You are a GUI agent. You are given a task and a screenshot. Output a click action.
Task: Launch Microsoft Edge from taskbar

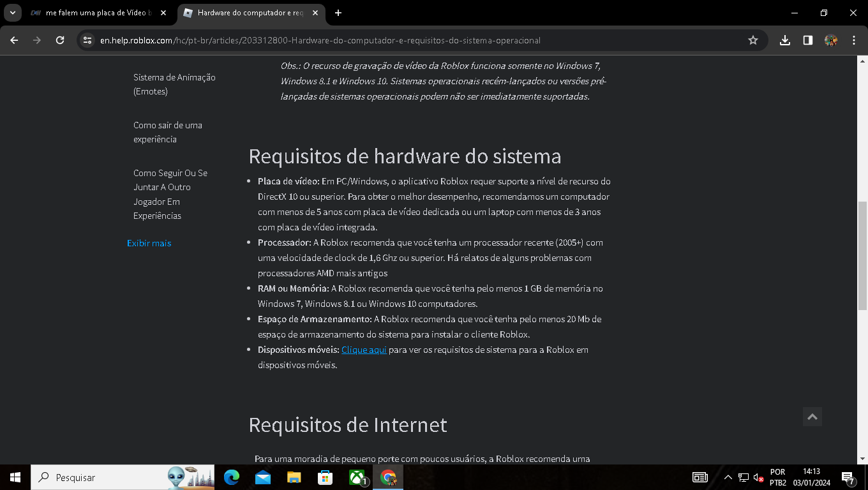231,477
